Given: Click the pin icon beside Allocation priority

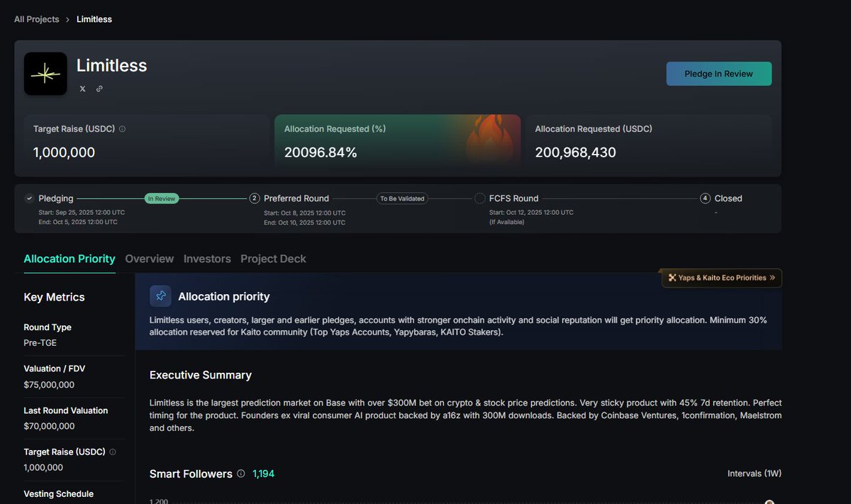Looking at the screenshot, I should point(160,296).
